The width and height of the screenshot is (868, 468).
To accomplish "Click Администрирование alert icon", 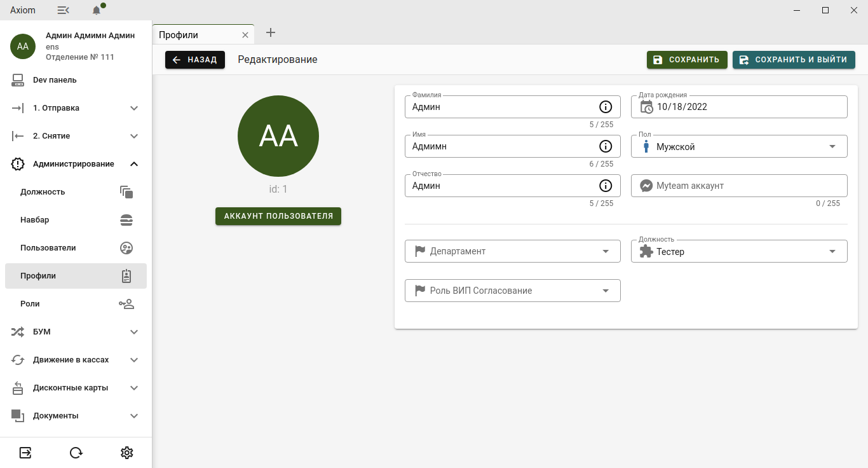I will tap(18, 164).
